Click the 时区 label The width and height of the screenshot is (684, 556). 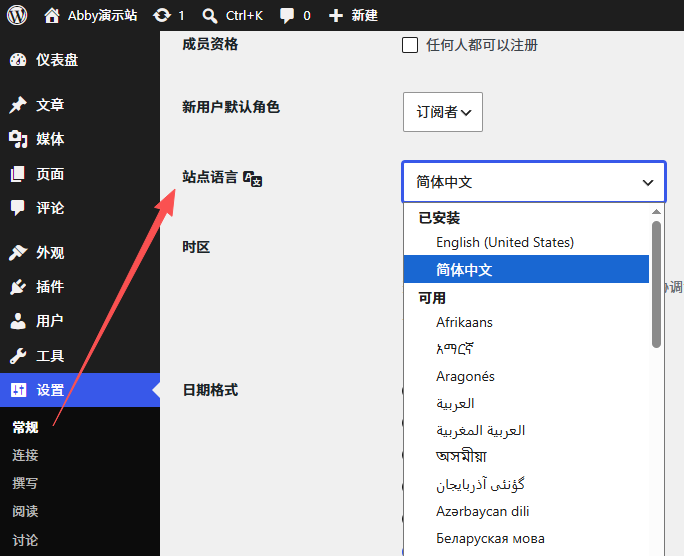(x=196, y=247)
